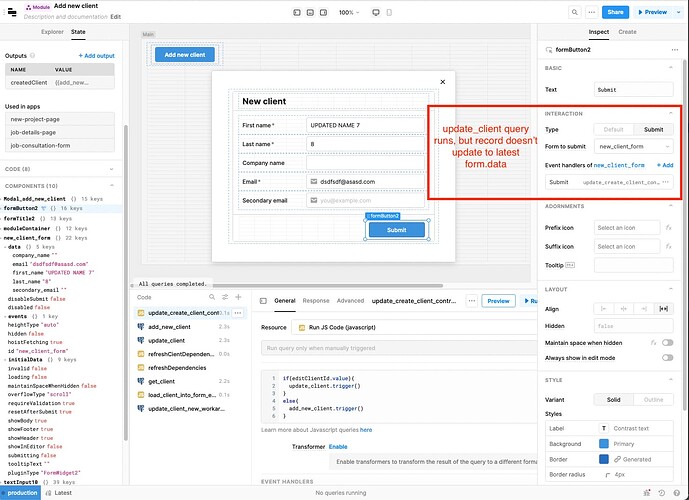
Task: Click the Tooltip markdown badge icon
Action: tap(570, 265)
